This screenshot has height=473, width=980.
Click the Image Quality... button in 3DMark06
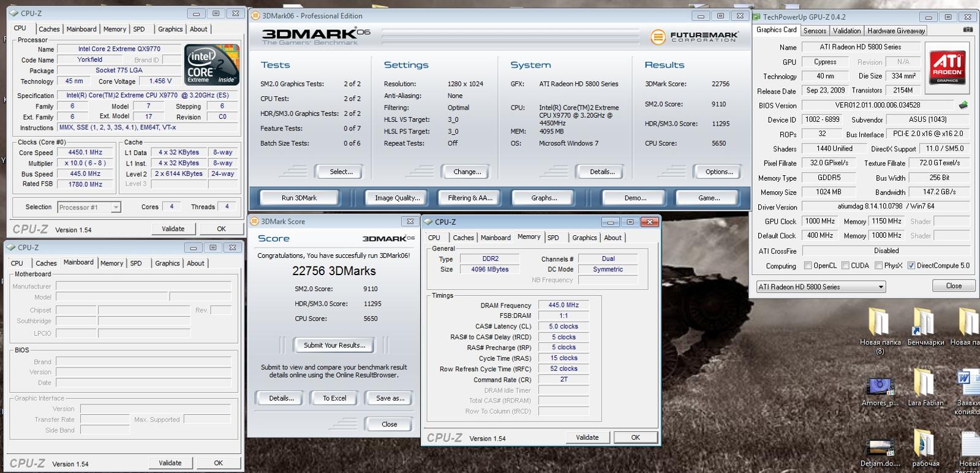tap(398, 198)
